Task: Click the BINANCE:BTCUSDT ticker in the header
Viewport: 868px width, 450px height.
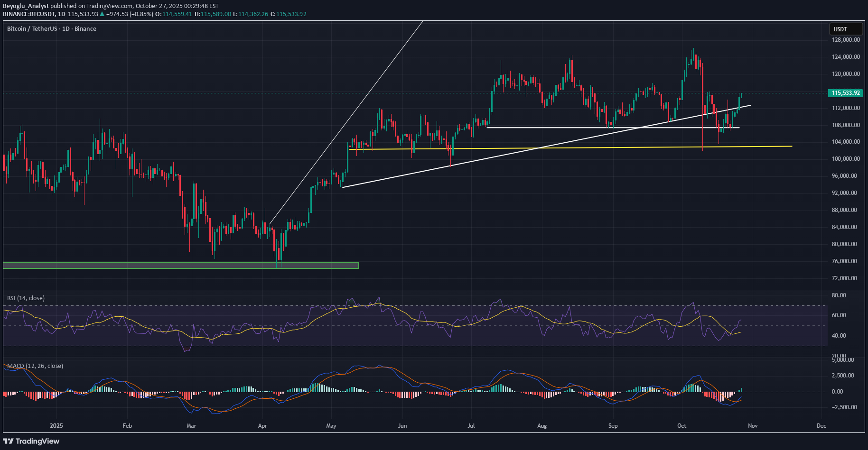Action: click(x=28, y=14)
